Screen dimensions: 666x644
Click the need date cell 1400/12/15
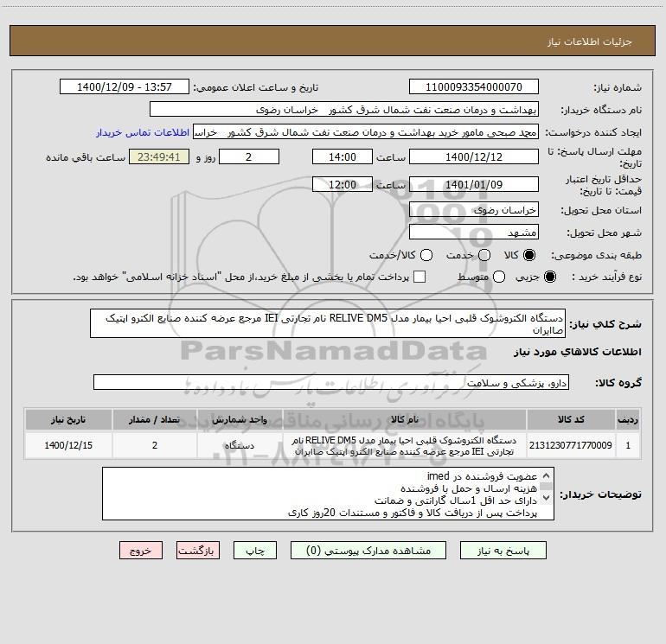(x=68, y=445)
